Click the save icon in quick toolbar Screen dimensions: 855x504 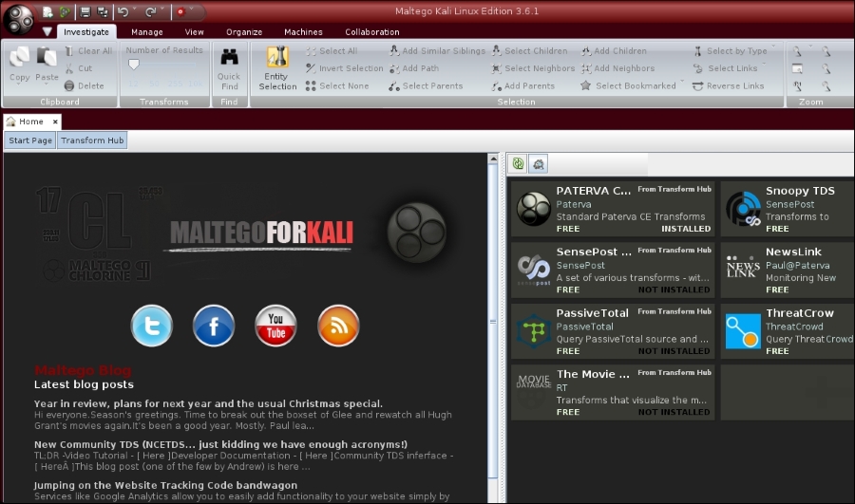pyautogui.click(x=85, y=11)
